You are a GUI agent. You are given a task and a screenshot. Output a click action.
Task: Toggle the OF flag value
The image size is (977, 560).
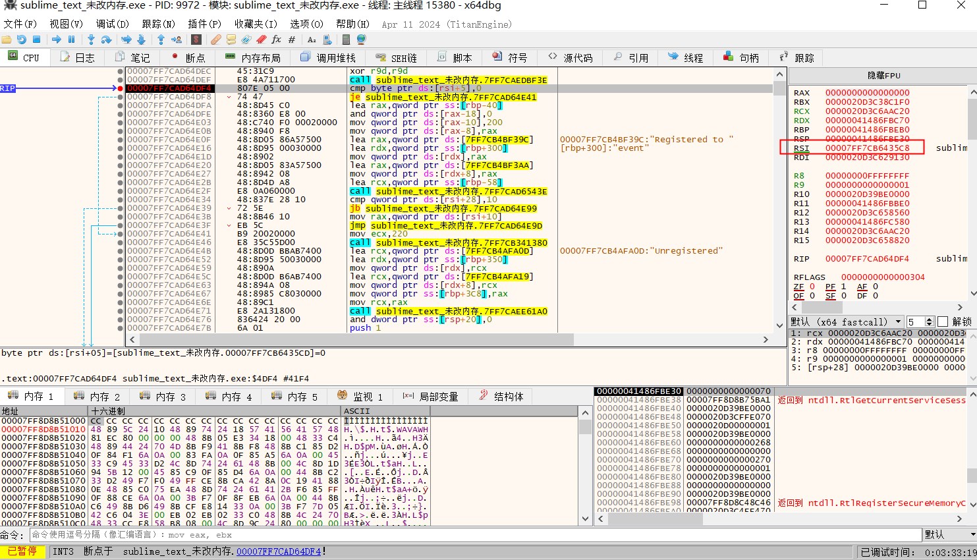(812, 296)
